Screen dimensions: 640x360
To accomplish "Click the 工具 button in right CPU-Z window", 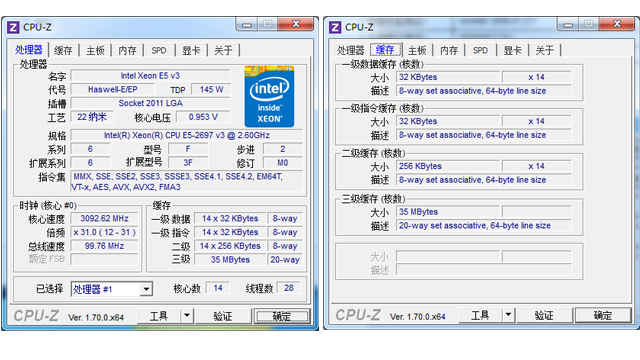I will (480, 315).
